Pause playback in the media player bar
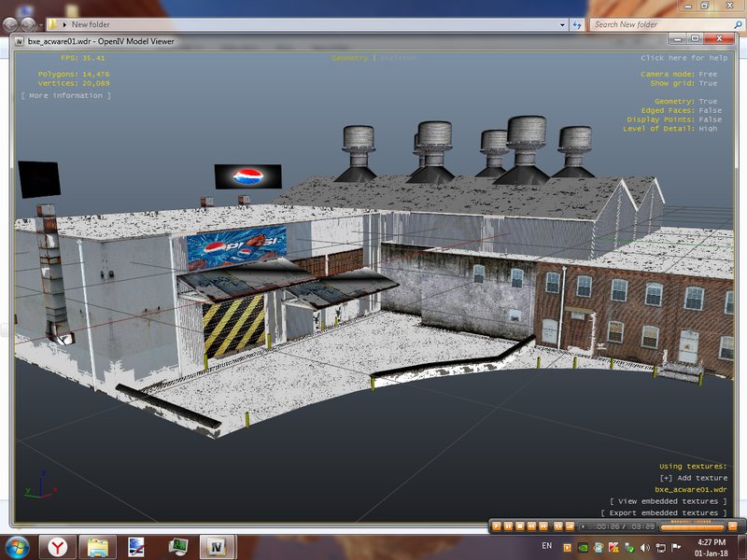The height and width of the screenshot is (560, 747). tap(508, 526)
